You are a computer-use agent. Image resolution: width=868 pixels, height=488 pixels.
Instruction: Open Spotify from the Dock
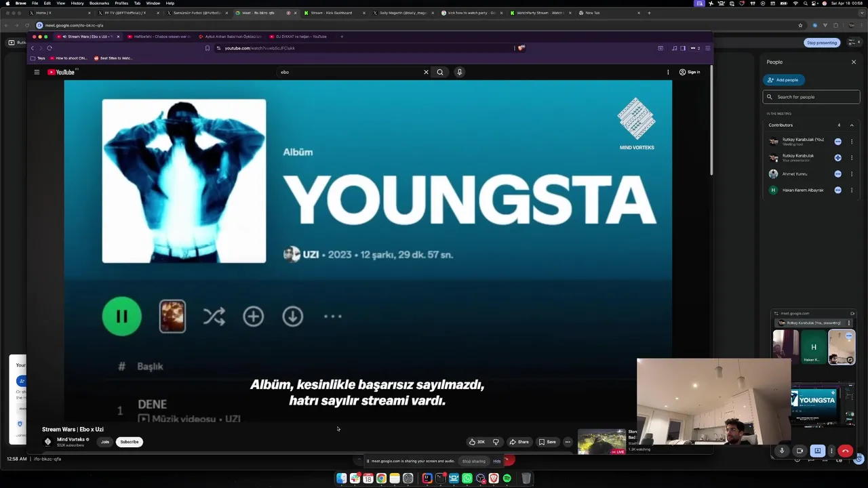pos(507,479)
